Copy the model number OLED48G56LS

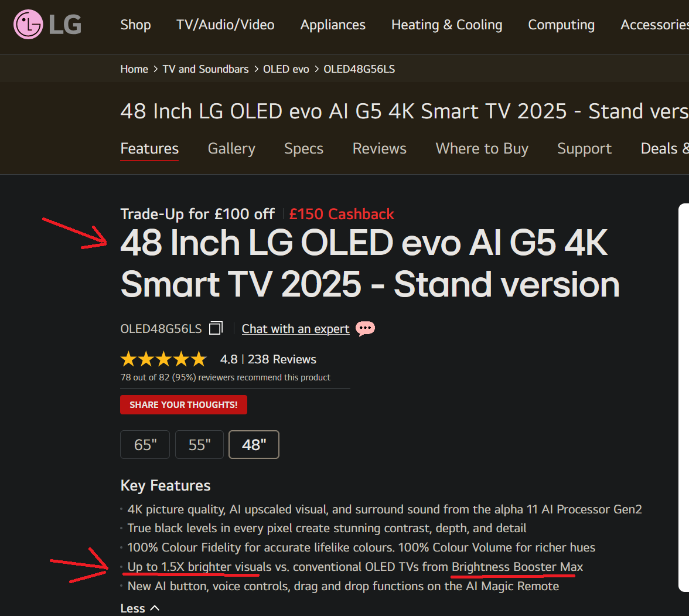tap(216, 328)
